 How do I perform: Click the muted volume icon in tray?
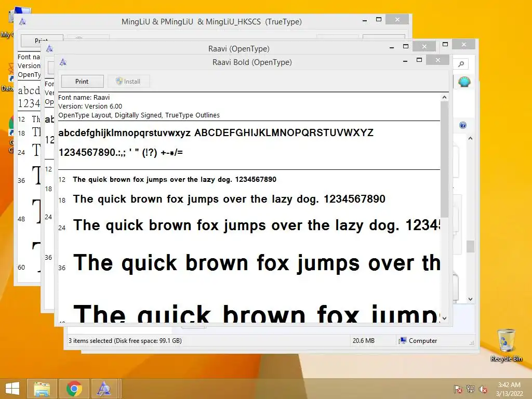pyautogui.click(x=483, y=389)
